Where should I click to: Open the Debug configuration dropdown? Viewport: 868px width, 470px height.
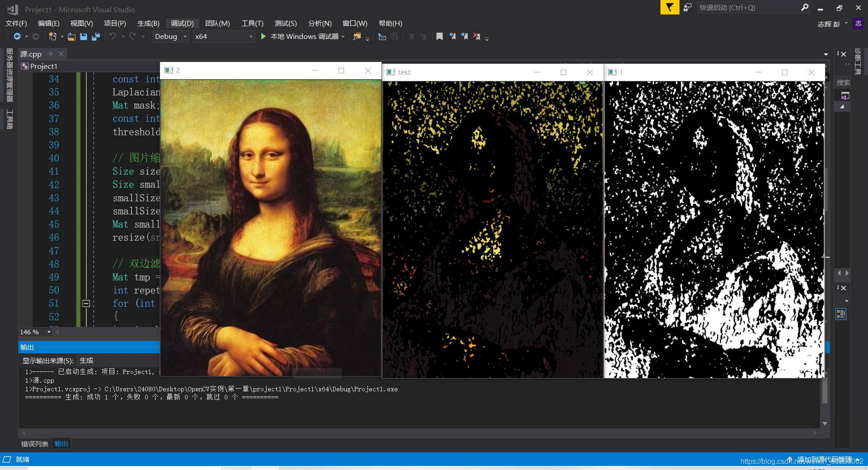pyautogui.click(x=170, y=37)
